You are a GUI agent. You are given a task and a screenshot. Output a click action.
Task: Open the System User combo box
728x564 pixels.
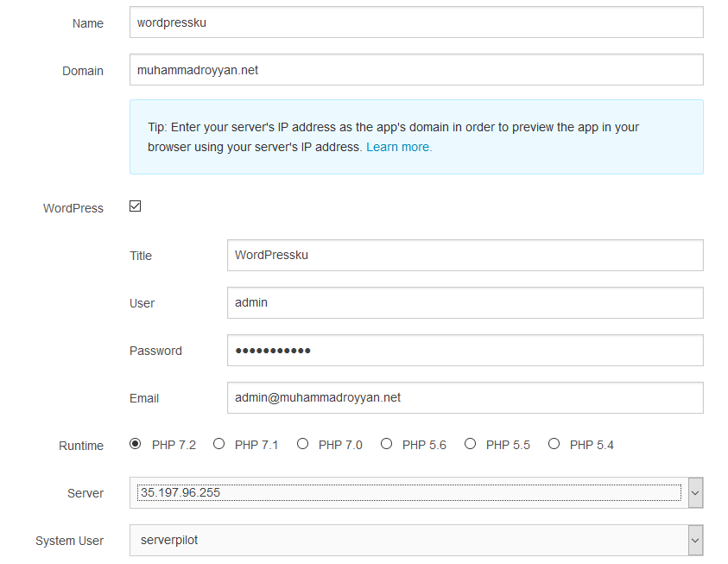tap(406, 540)
